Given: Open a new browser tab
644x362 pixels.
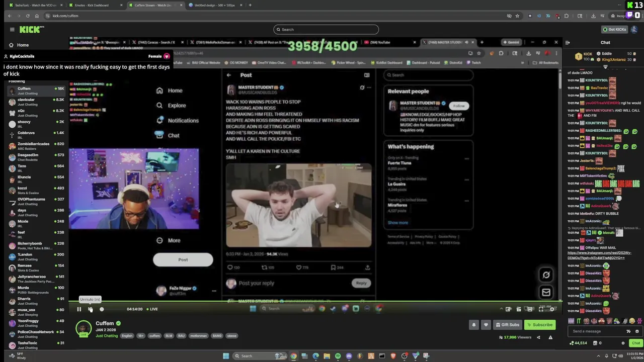Looking at the screenshot, I should pyautogui.click(x=250, y=5).
